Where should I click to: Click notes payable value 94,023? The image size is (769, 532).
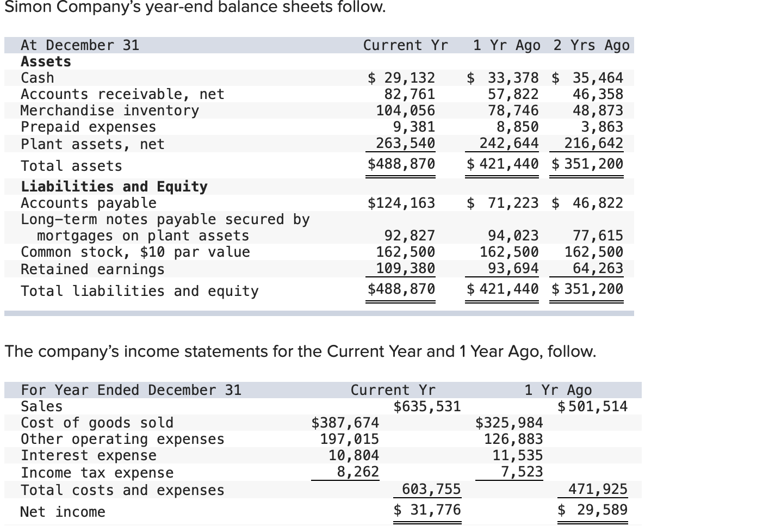(x=513, y=236)
